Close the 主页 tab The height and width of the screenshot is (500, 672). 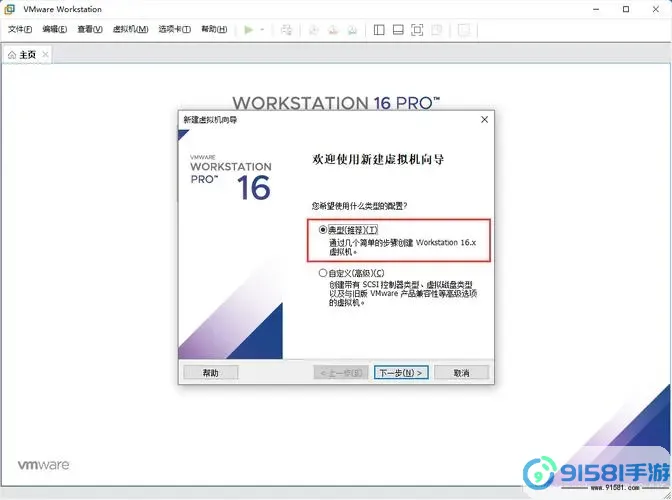(45, 54)
